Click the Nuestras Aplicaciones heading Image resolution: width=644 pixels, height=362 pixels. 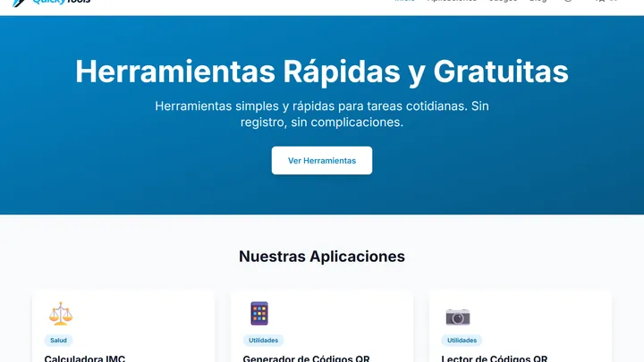[322, 257]
